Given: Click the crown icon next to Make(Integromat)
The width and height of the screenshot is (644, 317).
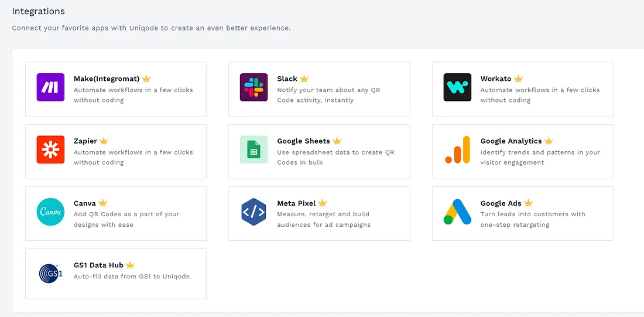Looking at the screenshot, I should (x=146, y=79).
